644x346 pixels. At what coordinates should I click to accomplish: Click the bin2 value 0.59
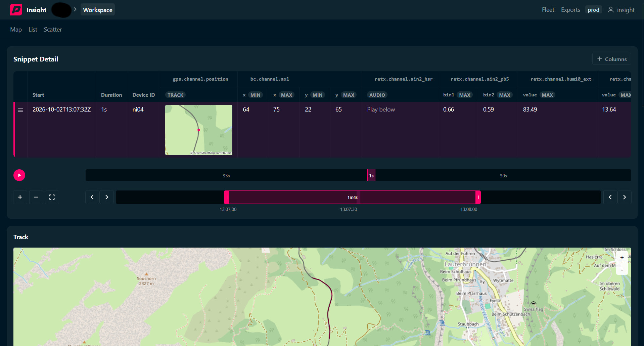point(488,110)
